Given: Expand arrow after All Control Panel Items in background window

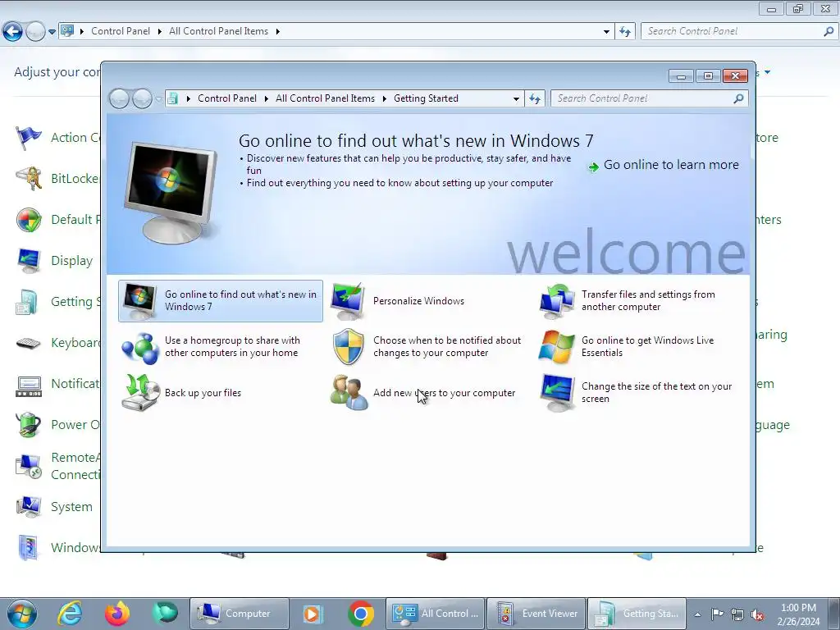Looking at the screenshot, I should tap(278, 31).
